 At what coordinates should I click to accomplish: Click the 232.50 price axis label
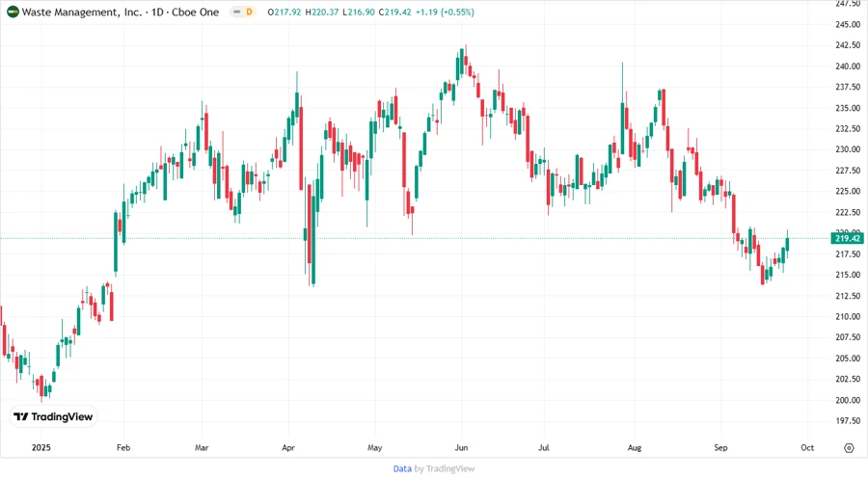(848, 129)
